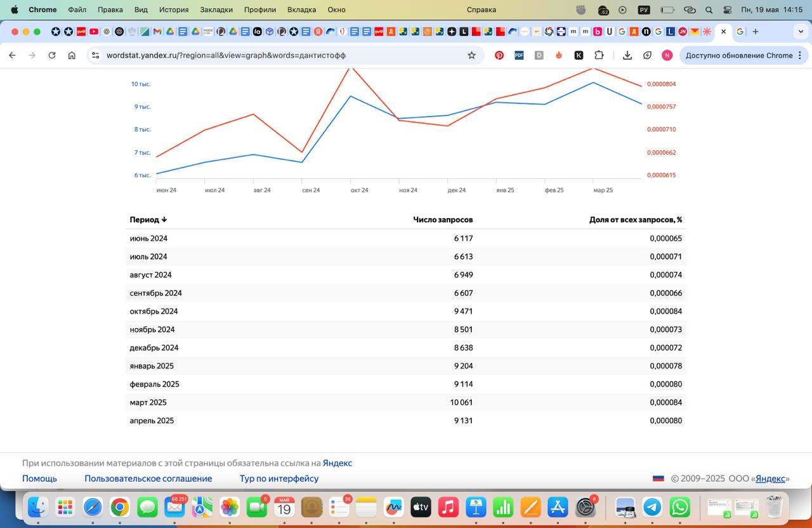812x528 pixels.
Task: Click the 8 638 value for декабрь 2024
Action: [463, 348]
